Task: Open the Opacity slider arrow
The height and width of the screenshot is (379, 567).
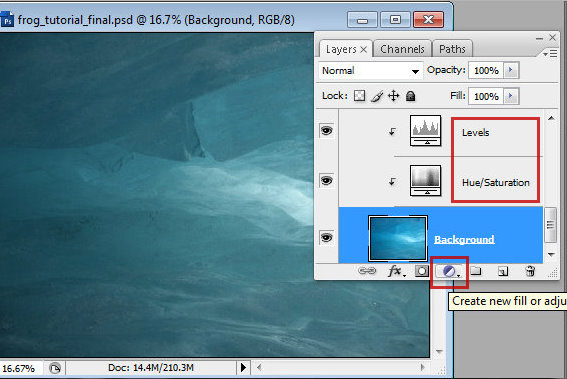Action: (511, 70)
